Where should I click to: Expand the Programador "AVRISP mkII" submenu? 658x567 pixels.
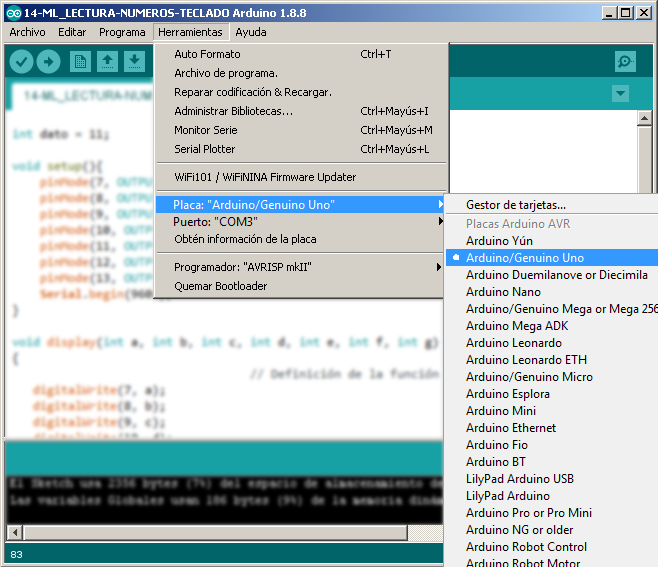pos(300,267)
